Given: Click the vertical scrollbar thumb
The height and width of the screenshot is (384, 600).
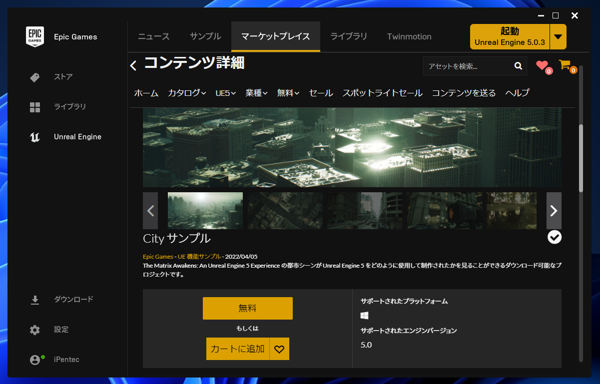Looking at the screenshot, I should pos(581,158).
